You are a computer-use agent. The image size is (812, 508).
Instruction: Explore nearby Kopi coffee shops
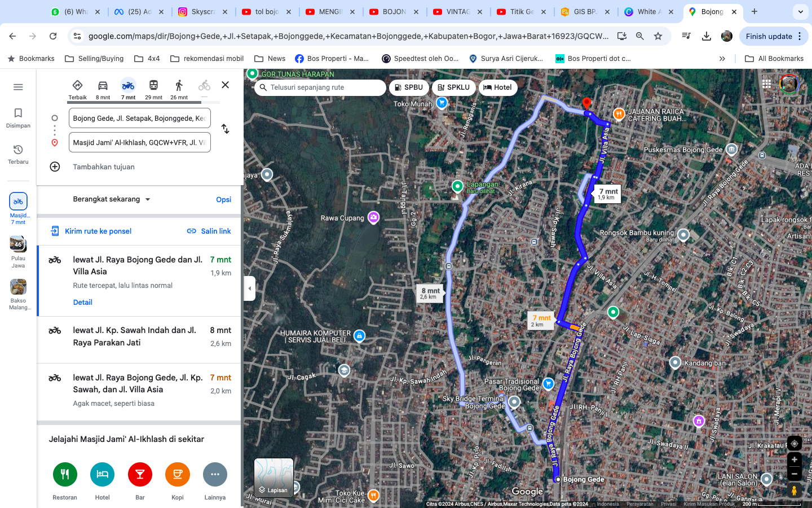coord(177,474)
